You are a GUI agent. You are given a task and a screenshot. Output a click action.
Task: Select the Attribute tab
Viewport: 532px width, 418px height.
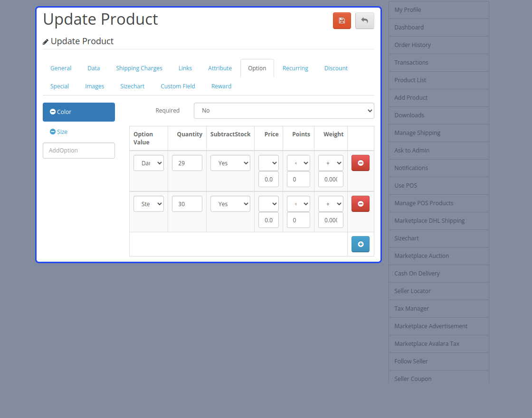click(x=220, y=68)
